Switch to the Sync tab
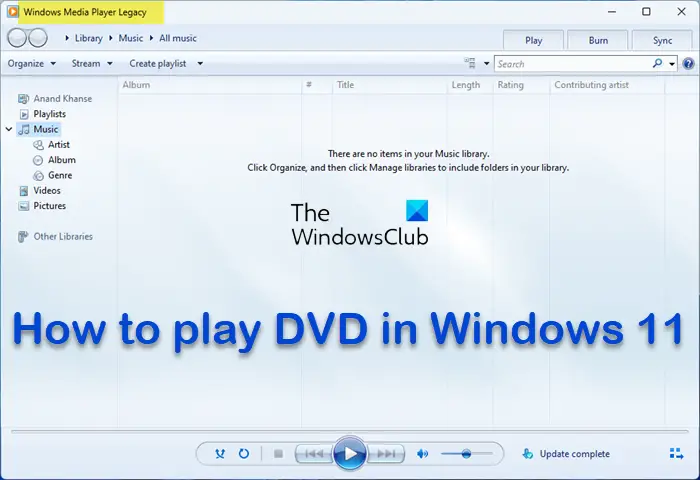Viewport: 700px width, 480px height. tap(662, 41)
